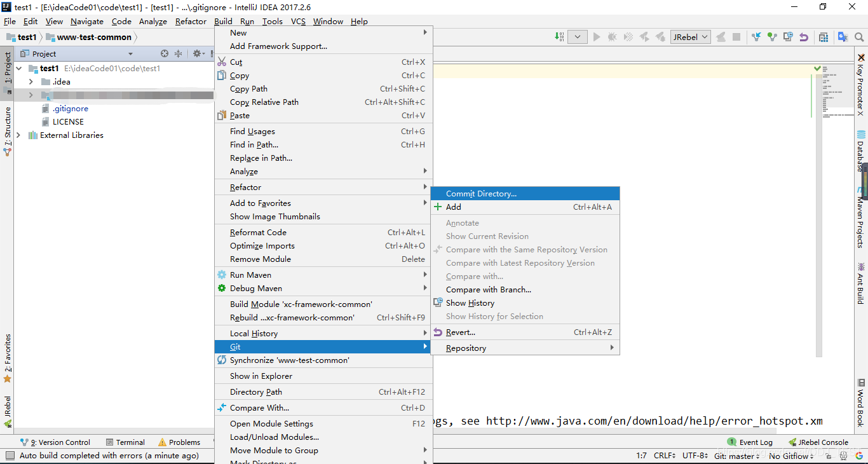
Task: Open the Version Control tool tab
Action: click(55, 442)
